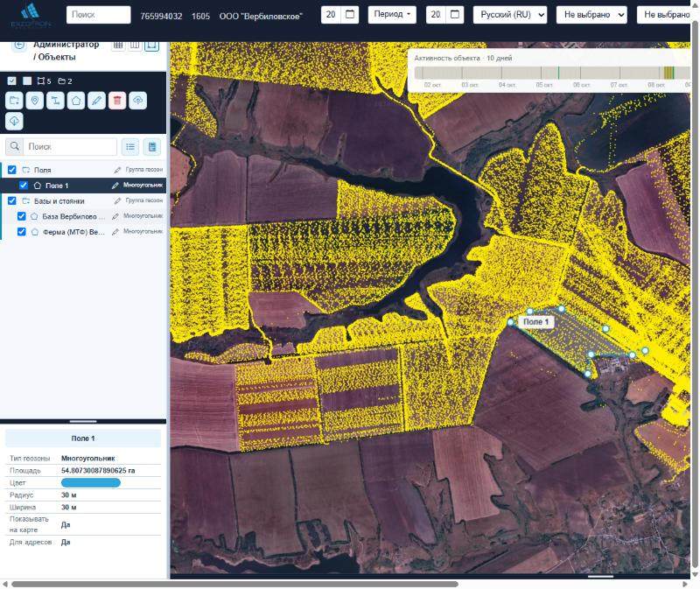
Task: Select the route line drawing tool
Action: [55, 101]
